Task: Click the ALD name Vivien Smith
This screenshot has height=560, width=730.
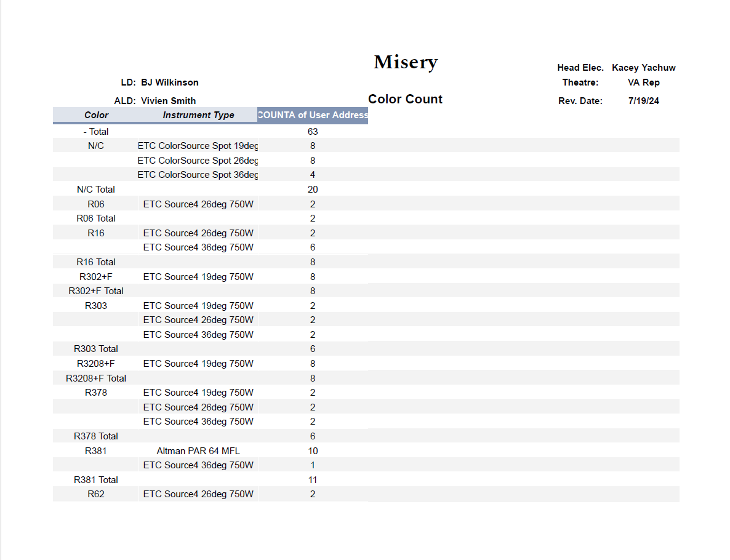Action: [168, 101]
